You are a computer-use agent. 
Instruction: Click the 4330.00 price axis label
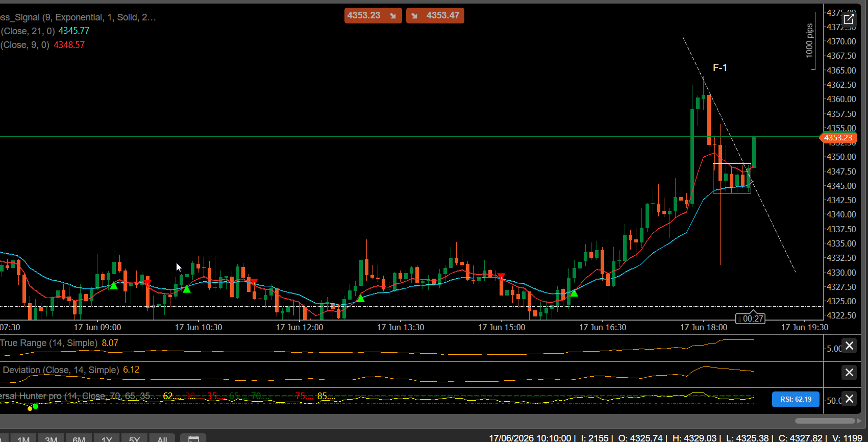[841, 273]
